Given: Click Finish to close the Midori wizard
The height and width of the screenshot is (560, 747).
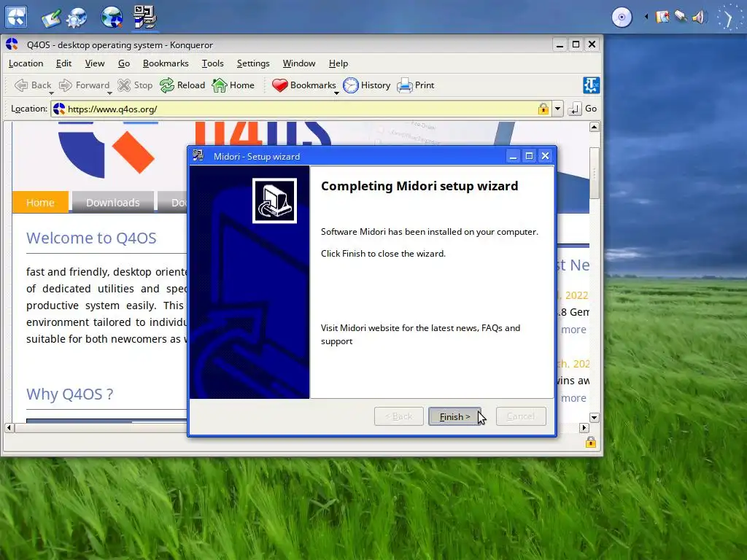Looking at the screenshot, I should 454,416.
